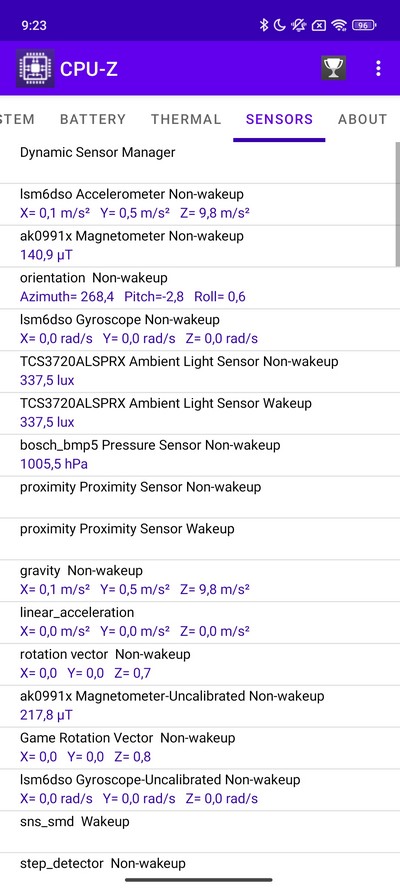Screen dimensions: 400x889
Task: Open the trophy validation icon
Action: 334,69
